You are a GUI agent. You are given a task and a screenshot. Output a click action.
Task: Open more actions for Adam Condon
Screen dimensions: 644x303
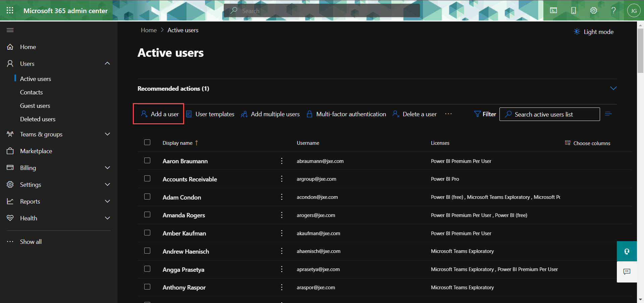[x=282, y=197]
